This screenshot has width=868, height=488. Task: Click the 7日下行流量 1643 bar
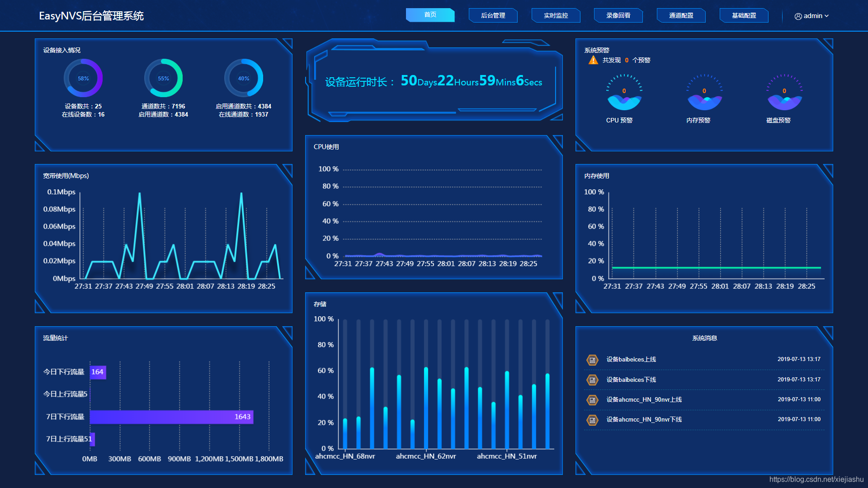point(171,417)
